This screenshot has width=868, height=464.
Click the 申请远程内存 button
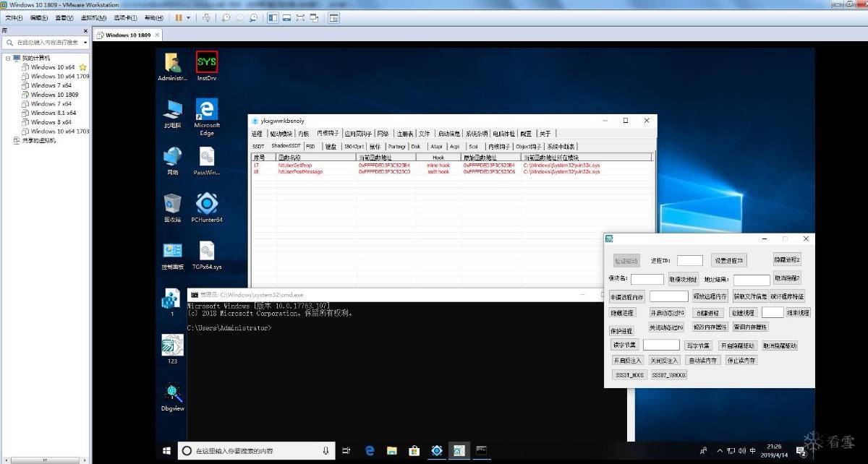(x=626, y=296)
